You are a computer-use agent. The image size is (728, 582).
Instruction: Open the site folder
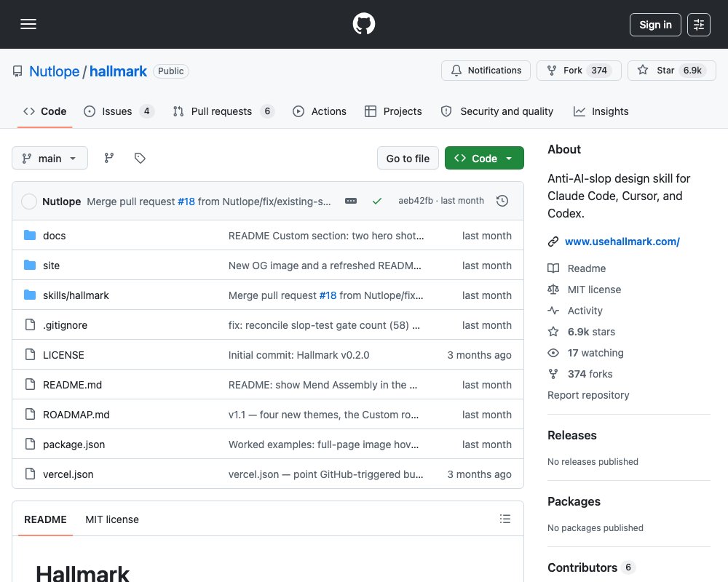click(x=51, y=266)
